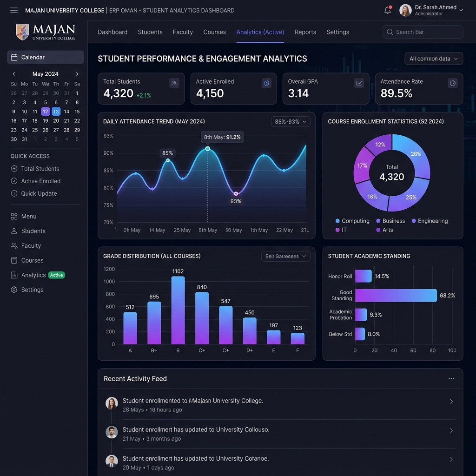Open the Active Enrolled quick access link
476x476 pixels.
[41, 181]
